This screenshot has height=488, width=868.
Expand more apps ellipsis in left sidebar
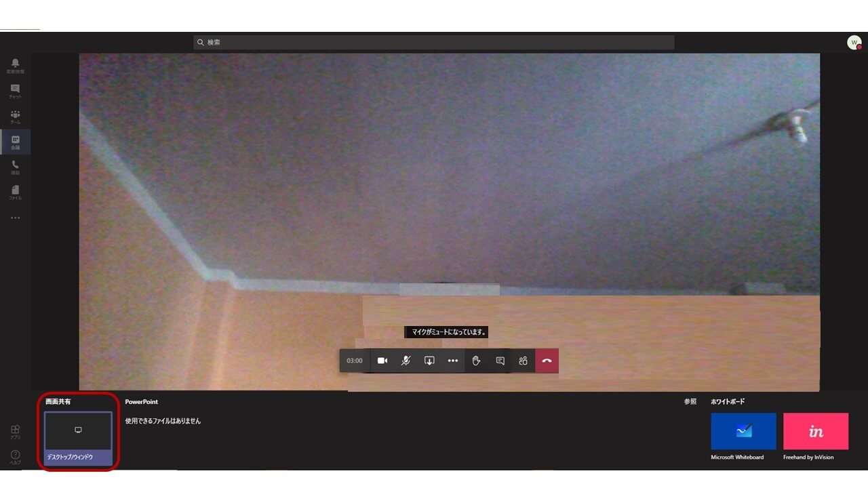click(15, 218)
